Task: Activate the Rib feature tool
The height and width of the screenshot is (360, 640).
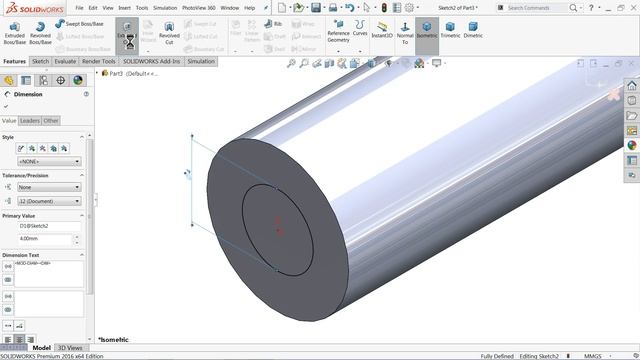Action: [x=273, y=24]
